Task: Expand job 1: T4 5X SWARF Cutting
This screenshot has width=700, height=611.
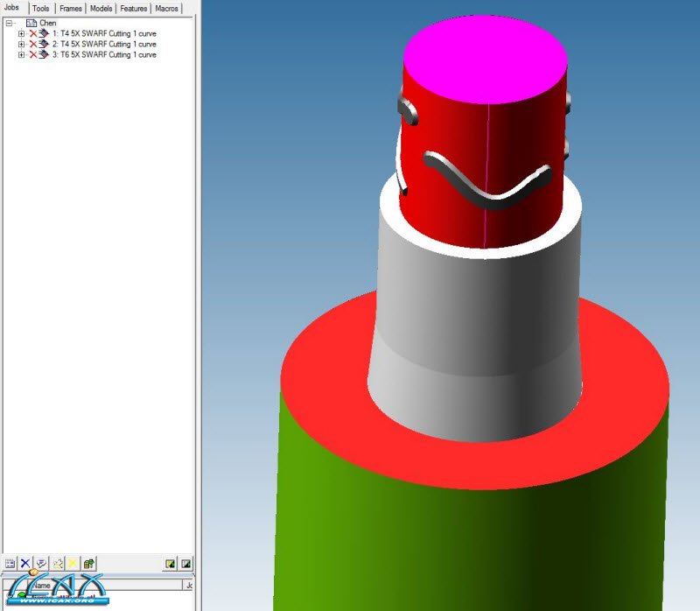Action: point(21,33)
